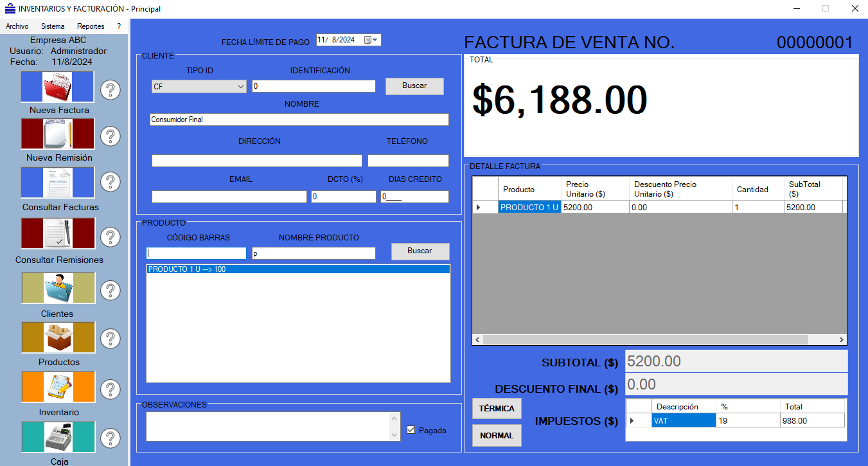The height and width of the screenshot is (466, 868).
Task: Select the Consultar Remisiones icon
Action: coord(58,233)
